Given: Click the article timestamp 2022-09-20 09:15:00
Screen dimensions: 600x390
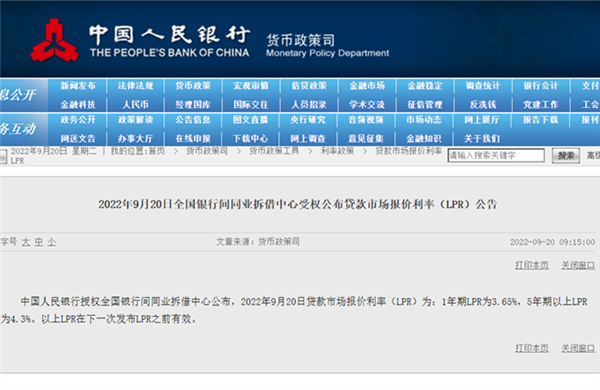Looking at the screenshot, I should point(553,242).
